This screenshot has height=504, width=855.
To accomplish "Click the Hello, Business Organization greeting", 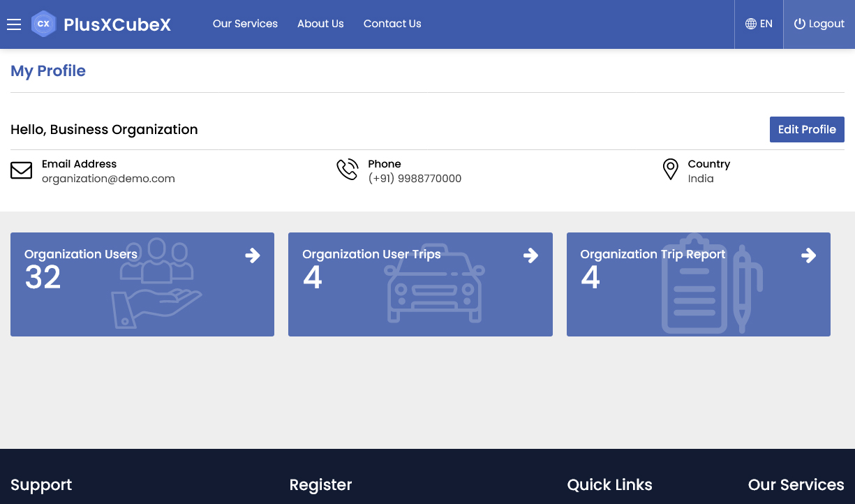I will coord(104,130).
